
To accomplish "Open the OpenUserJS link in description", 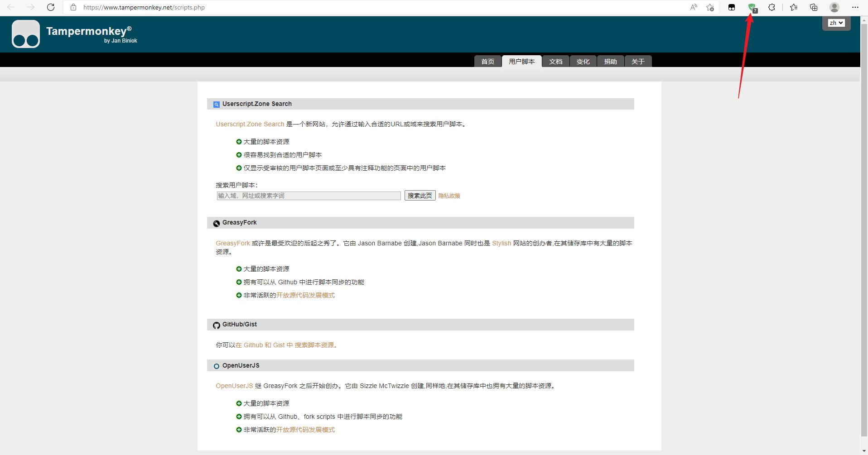I will tap(234, 386).
